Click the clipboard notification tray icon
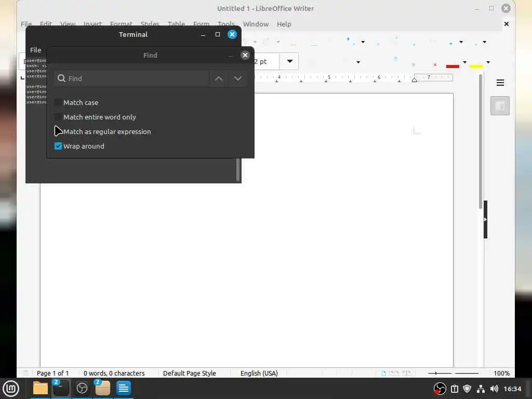The height and width of the screenshot is (399, 532). pyautogui.click(x=455, y=389)
